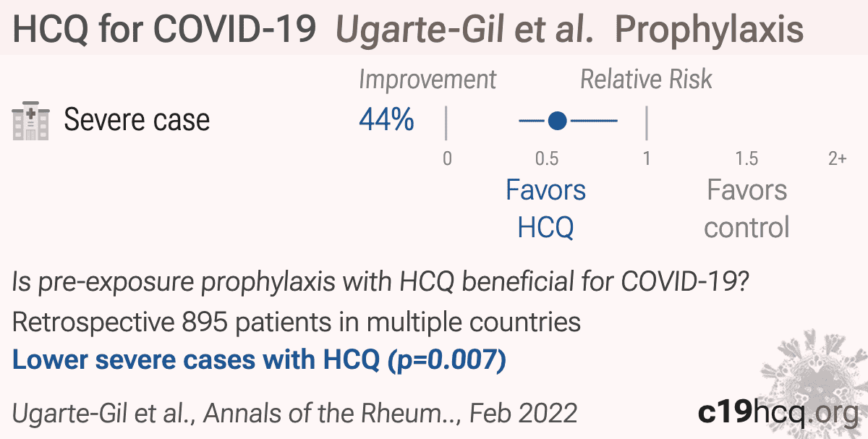Open the Ugarte-Gil et al. citation
This screenshot has width=868, height=439.
pos(294,413)
